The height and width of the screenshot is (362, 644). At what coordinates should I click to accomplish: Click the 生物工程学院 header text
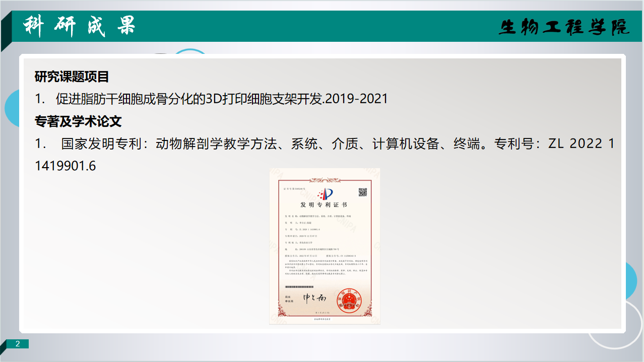click(x=564, y=27)
